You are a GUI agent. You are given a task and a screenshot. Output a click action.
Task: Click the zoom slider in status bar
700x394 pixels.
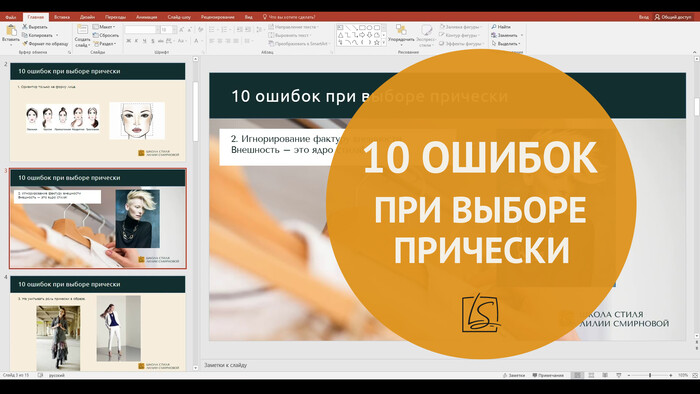point(650,375)
